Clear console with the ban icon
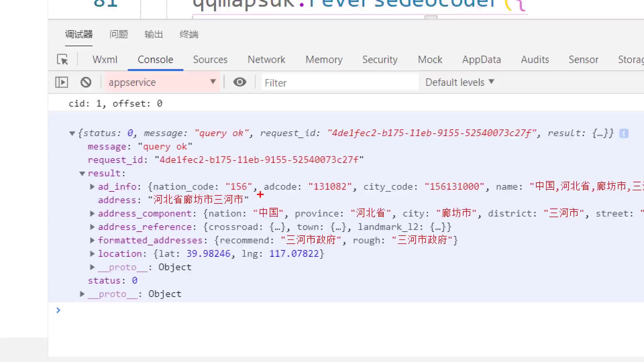This screenshot has width=644, height=362. click(86, 82)
